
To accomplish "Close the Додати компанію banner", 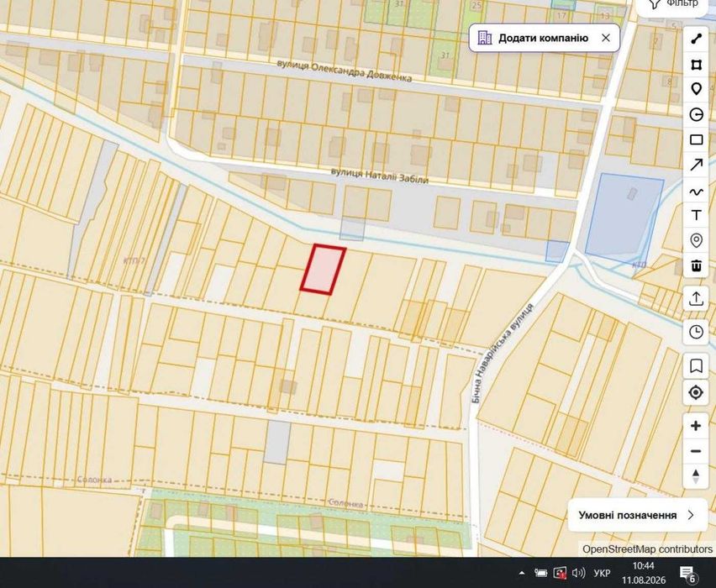I will coord(606,38).
